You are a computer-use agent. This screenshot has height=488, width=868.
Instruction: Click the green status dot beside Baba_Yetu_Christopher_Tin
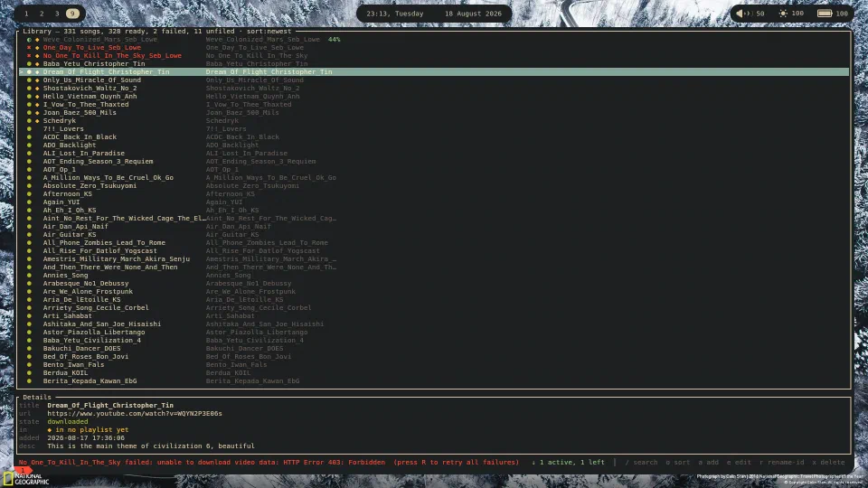click(29, 64)
